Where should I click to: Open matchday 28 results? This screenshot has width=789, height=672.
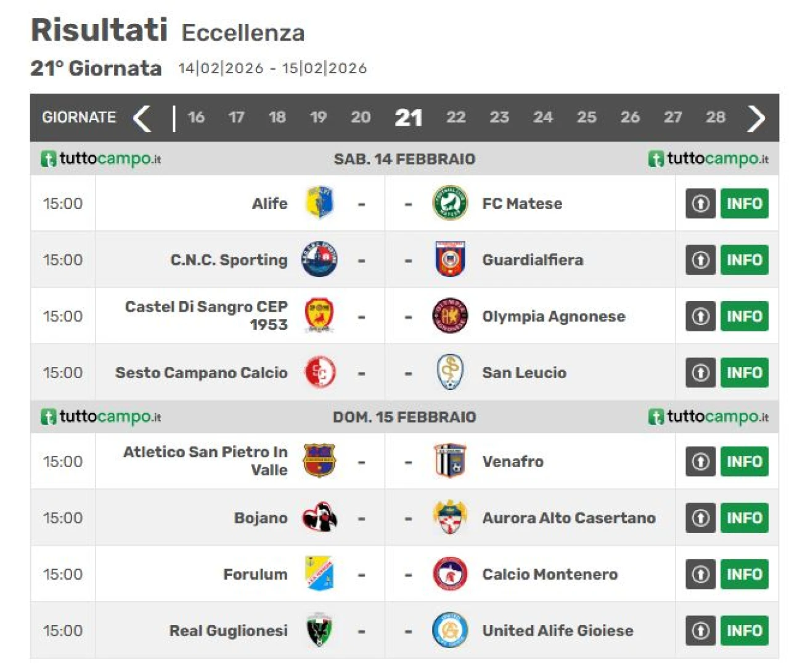pos(715,117)
